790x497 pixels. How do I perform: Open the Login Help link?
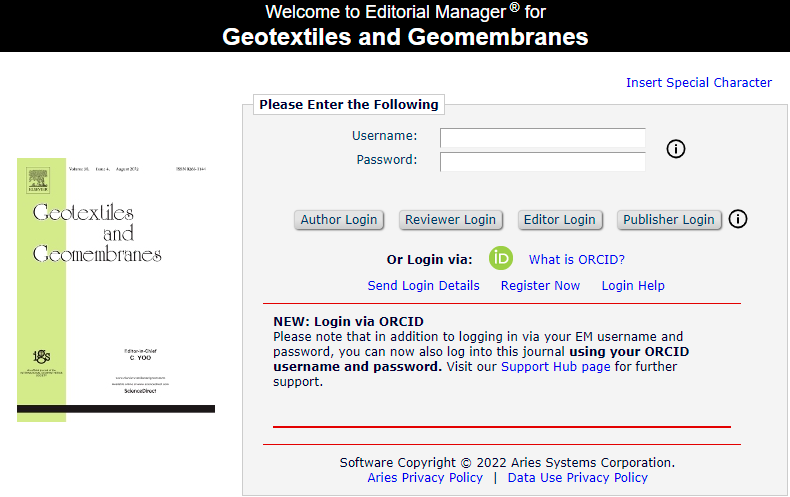(x=633, y=286)
